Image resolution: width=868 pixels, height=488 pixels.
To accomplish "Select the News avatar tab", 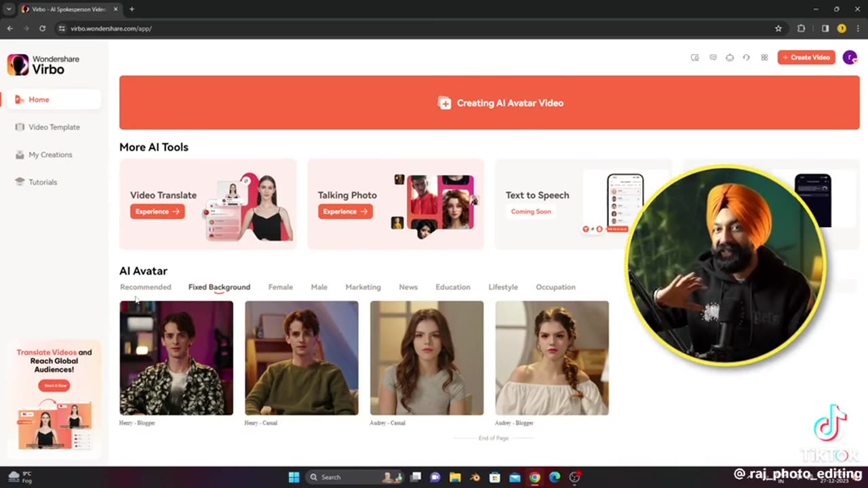I will pyautogui.click(x=408, y=287).
